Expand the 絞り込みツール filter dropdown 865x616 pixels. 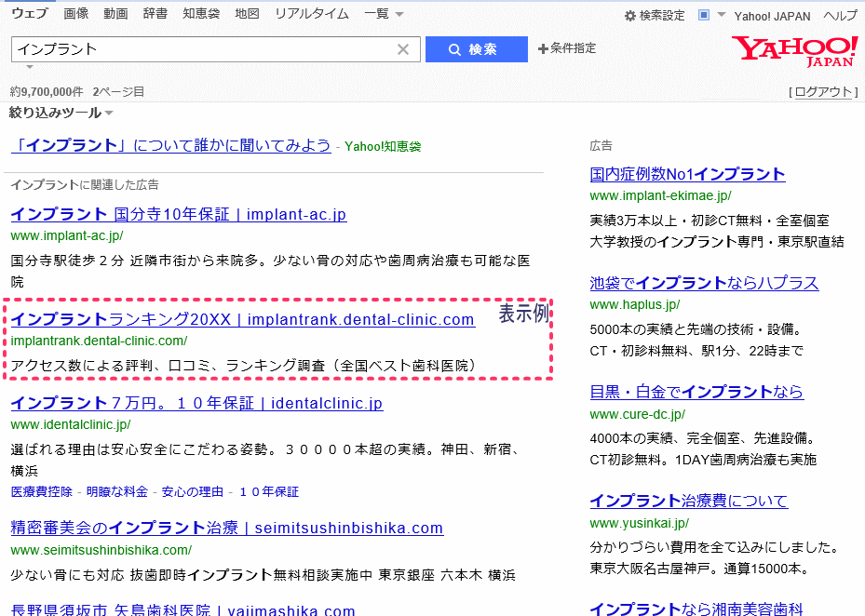tap(61, 113)
